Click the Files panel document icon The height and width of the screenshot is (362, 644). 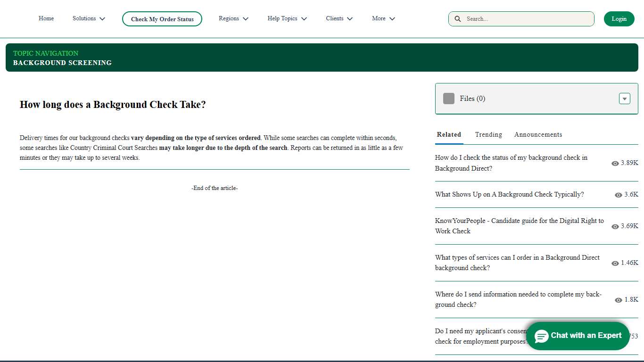448,99
